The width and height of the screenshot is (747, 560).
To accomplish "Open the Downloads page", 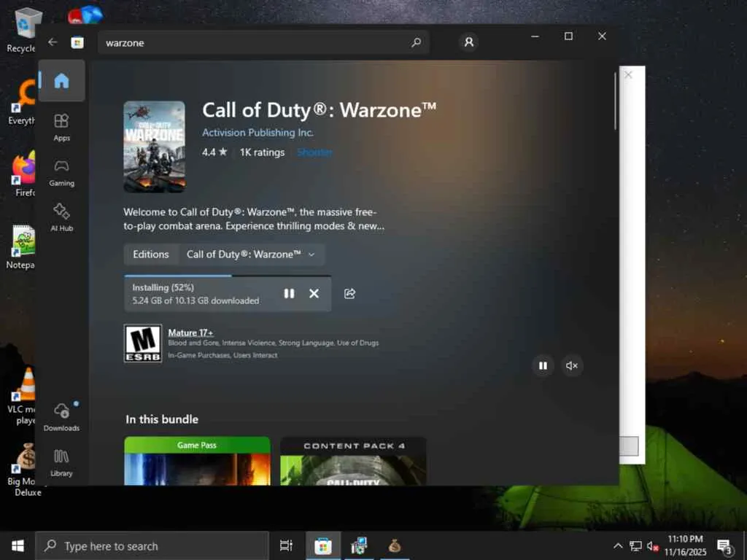I will tap(61, 417).
